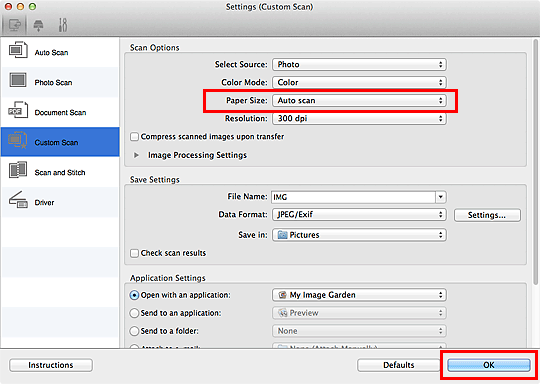Screen dimensions: 540x384
Task: Select Send to an application radio button
Action: pyautogui.click(x=134, y=313)
